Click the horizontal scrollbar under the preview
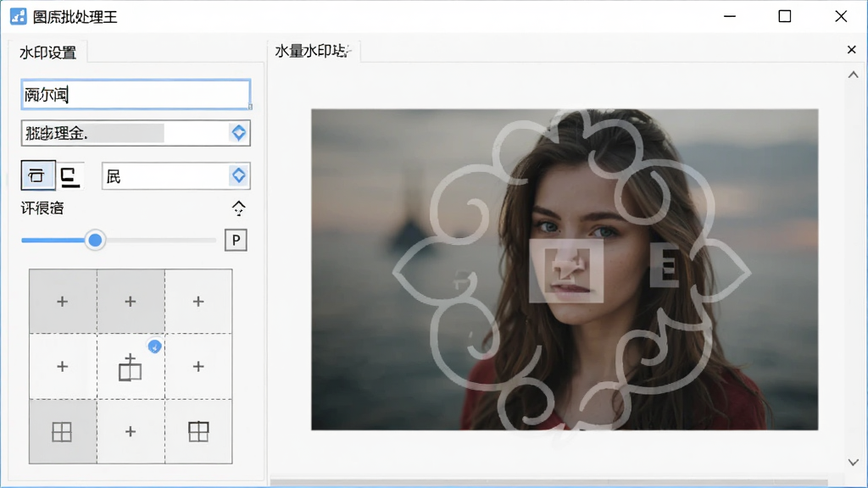This screenshot has height=488, width=868. coord(549,482)
